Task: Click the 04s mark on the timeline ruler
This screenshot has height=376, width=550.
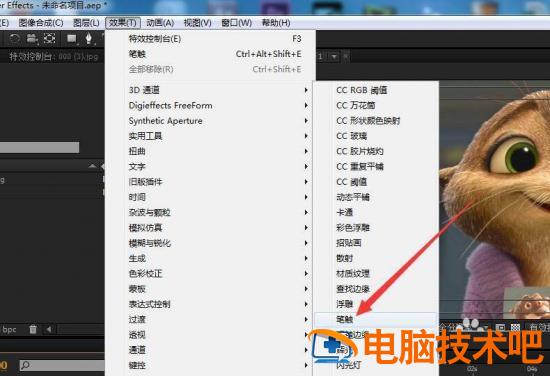Action: pyautogui.click(x=532, y=369)
